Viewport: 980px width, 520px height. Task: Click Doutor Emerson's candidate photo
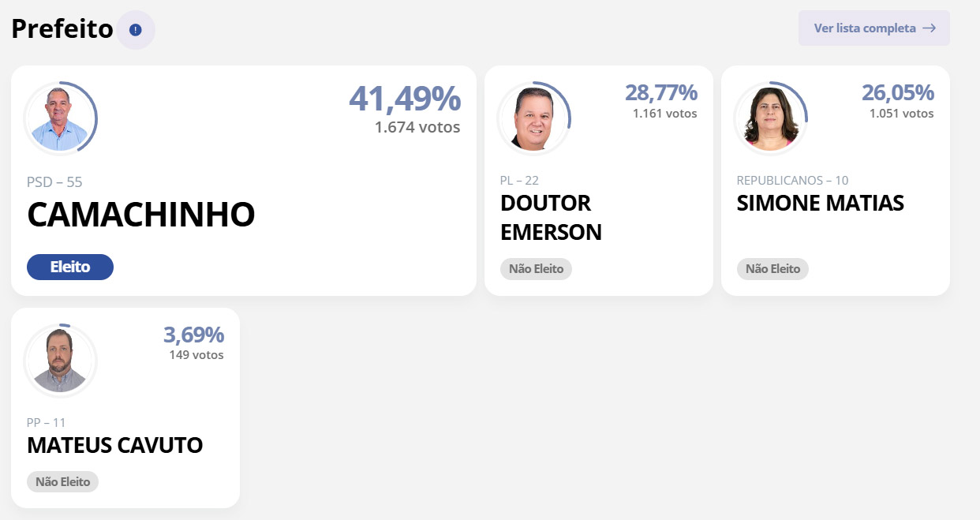pyautogui.click(x=533, y=119)
